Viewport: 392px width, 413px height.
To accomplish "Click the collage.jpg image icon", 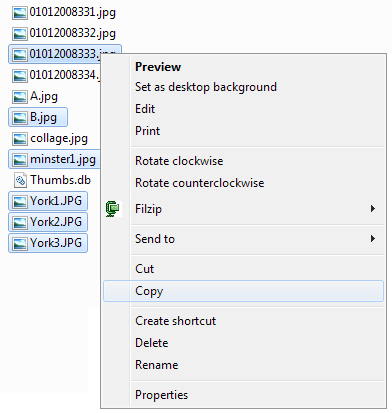I will [x=20, y=139].
